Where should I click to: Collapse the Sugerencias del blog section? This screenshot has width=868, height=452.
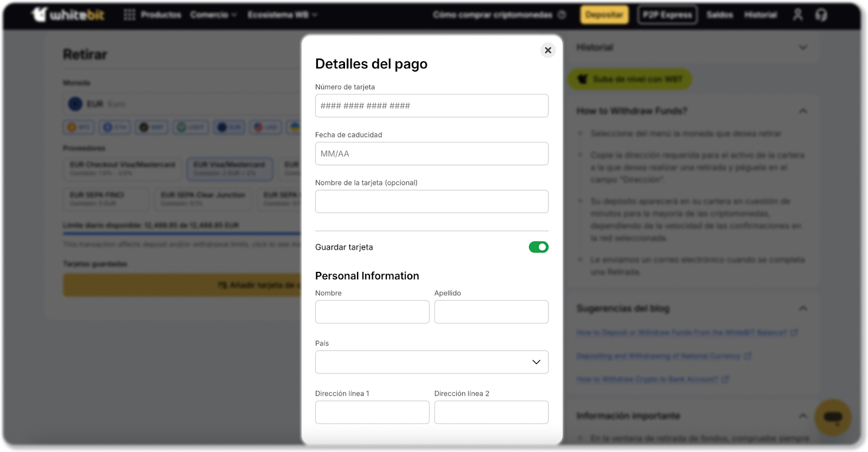(803, 309)
